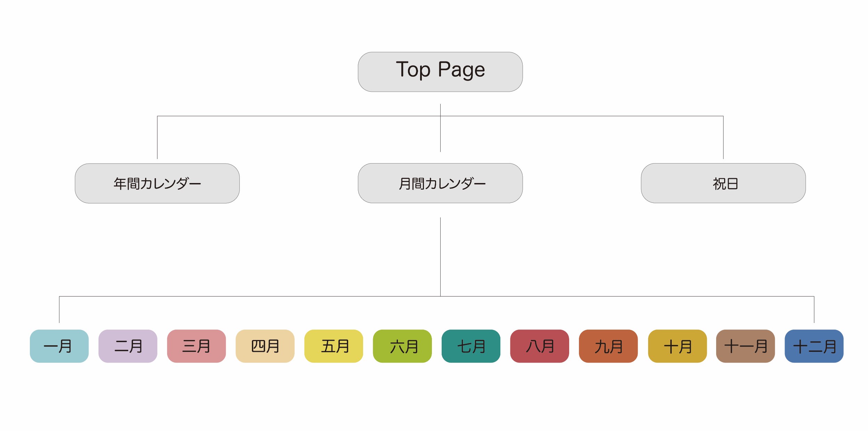The height and width of the screenshot is (431, 868).
Task: Click the red 八月 box
Action: pyautogui.click(x=539, y=346)
